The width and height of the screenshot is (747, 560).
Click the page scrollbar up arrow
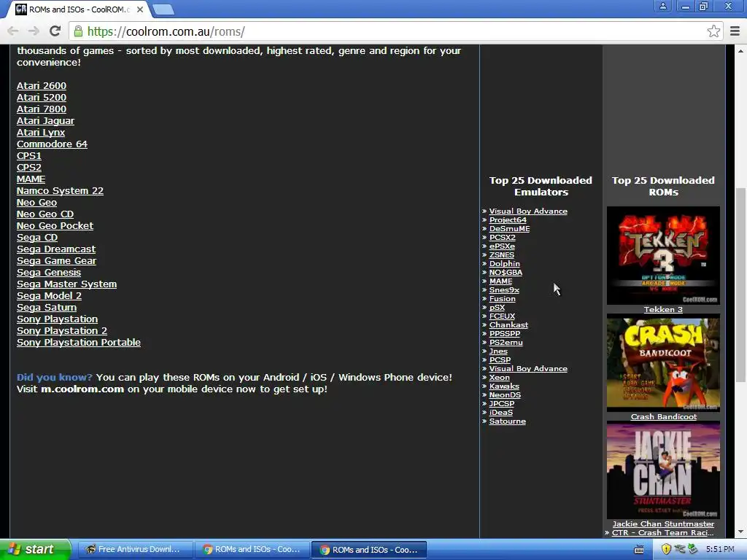click(x=740, y=50)
